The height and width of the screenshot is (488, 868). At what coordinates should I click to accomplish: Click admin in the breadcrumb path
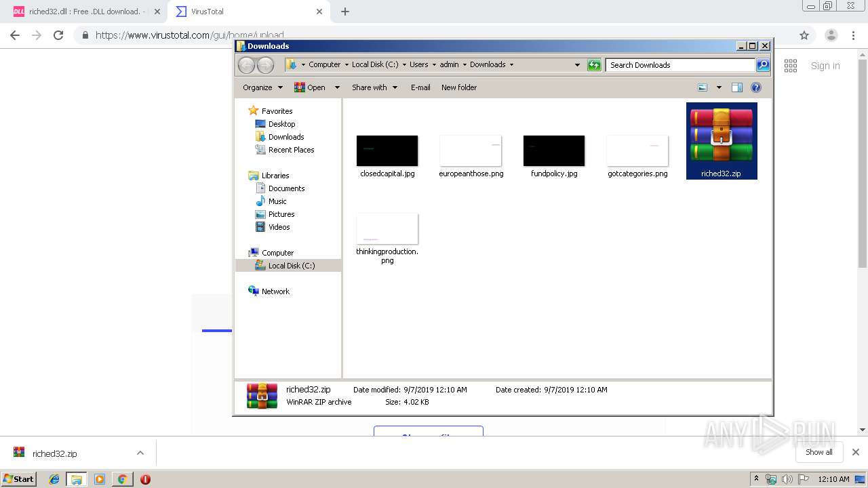[449, 64]
